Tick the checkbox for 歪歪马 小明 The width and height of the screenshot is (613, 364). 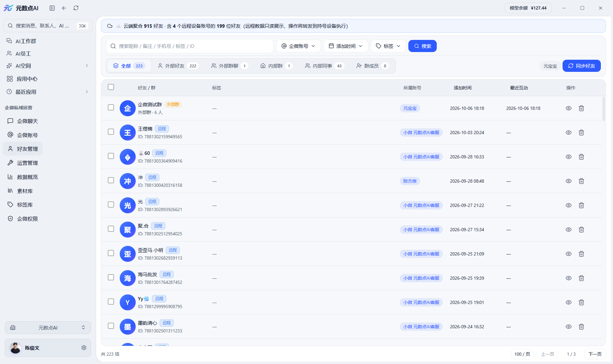click(111, 253)
